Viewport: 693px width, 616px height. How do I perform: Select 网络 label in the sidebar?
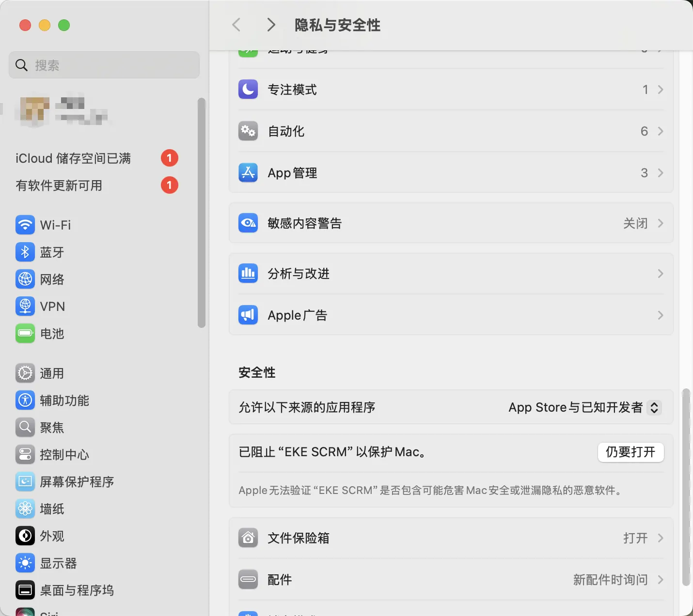tap(52, 279)
